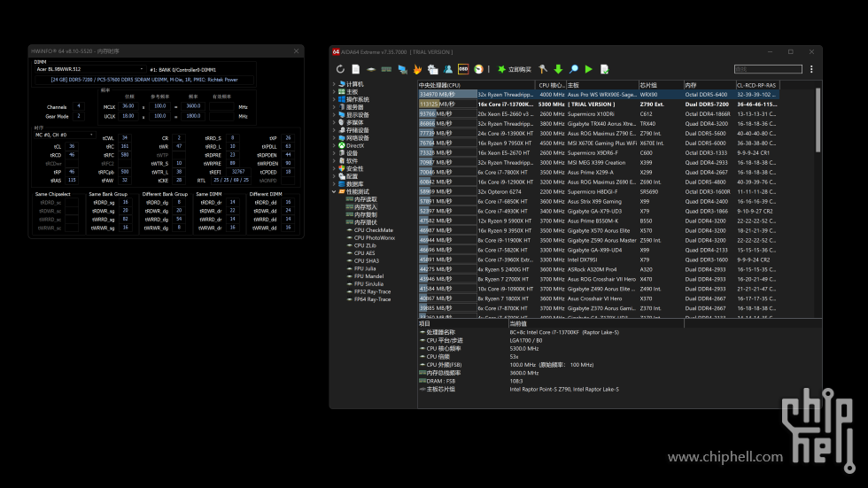Sort by 芯片组 column header
868x488 pixels.
coord(661,85)
